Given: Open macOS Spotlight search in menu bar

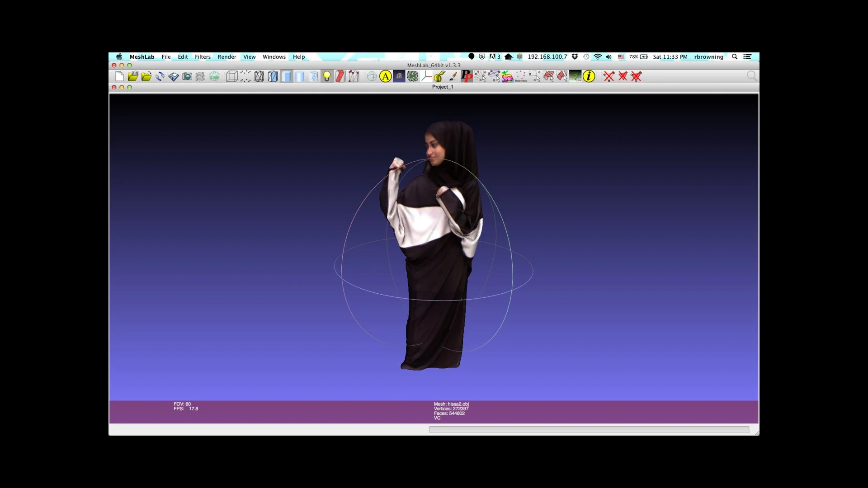Looking at the screenshot, I should [x=735, y=57].
